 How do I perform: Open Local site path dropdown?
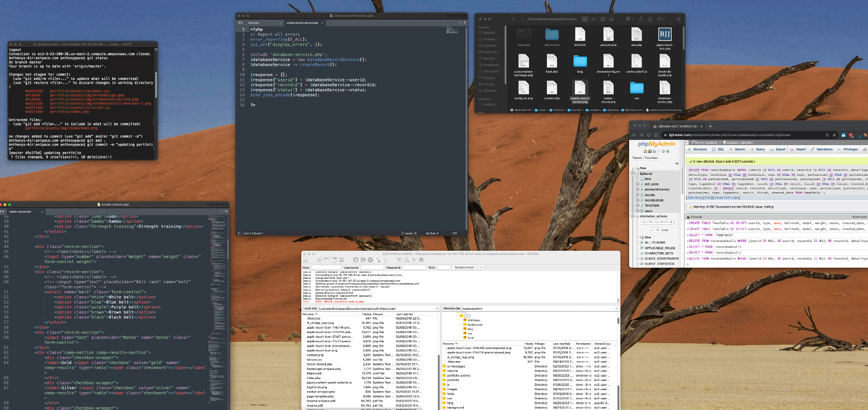(437, 308)
